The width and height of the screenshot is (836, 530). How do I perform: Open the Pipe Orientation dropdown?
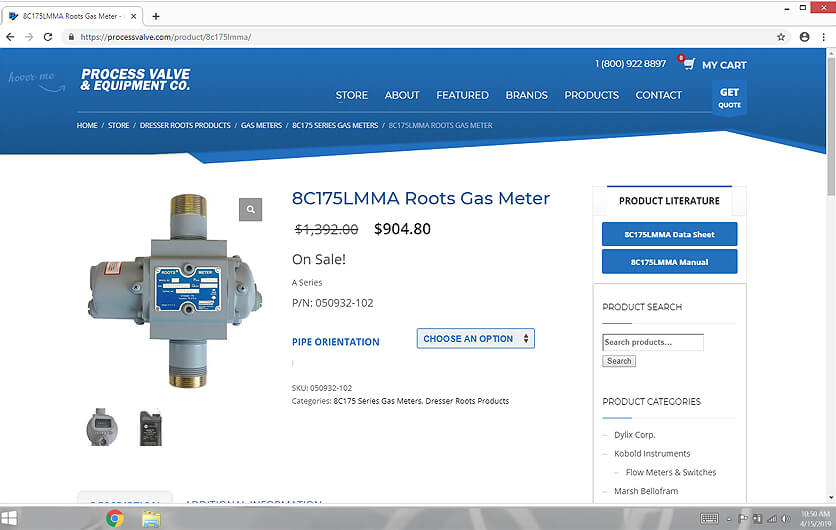pyautogui.click(x=476, y=339)
